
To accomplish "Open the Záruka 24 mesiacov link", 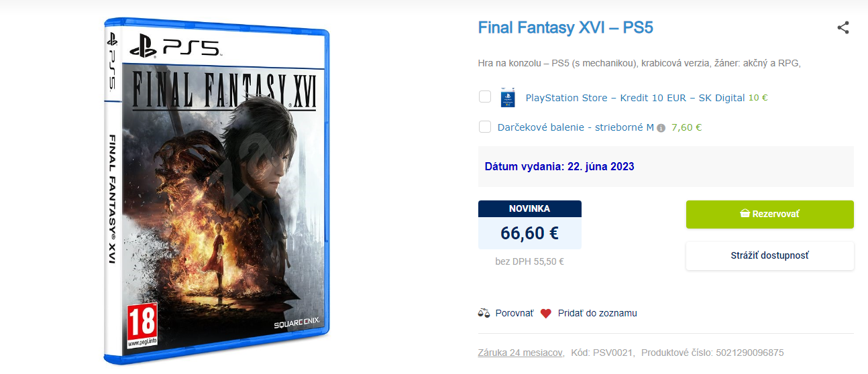I will pos(521,353).
